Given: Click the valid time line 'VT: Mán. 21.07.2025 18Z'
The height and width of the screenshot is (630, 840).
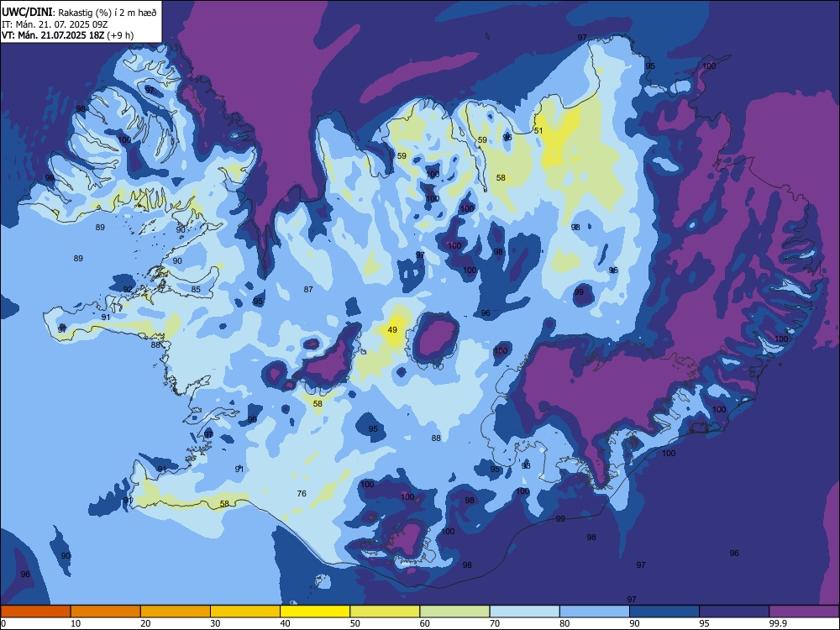Looking at the screenshot, I should (54, 35).
